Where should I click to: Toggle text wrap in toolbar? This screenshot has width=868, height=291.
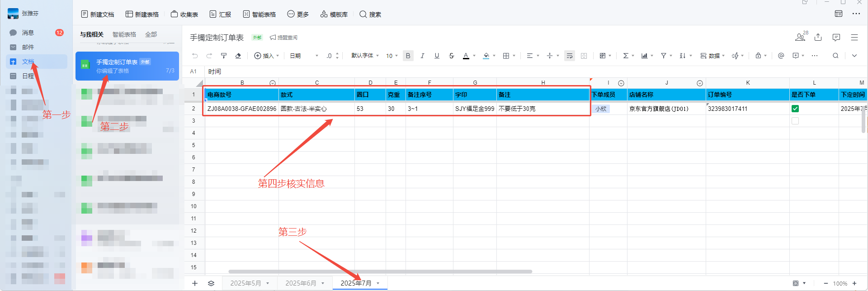[569, 56]
